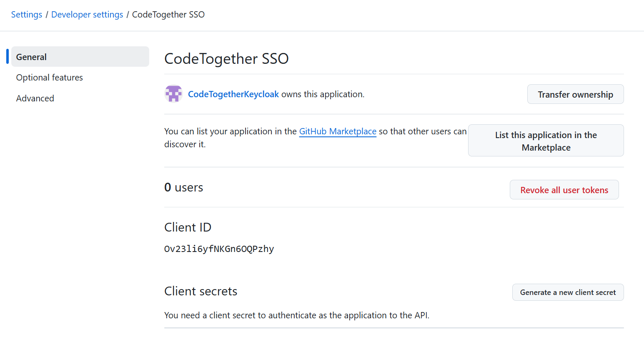Go to Developer settings breadcrumb
Image resolution: width=644 pixels, height=340 pixels.
tap(87, 15)
